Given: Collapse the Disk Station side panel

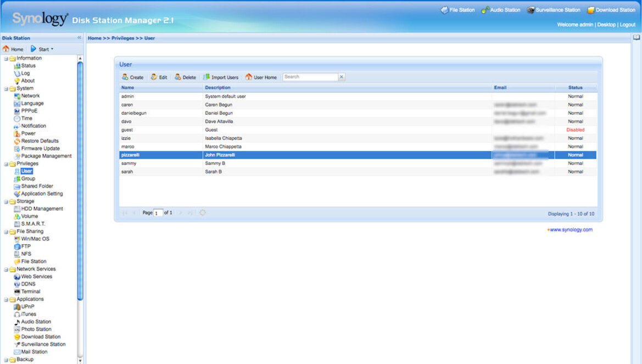Looking at the screenshot, I should (x=79, y=38).
